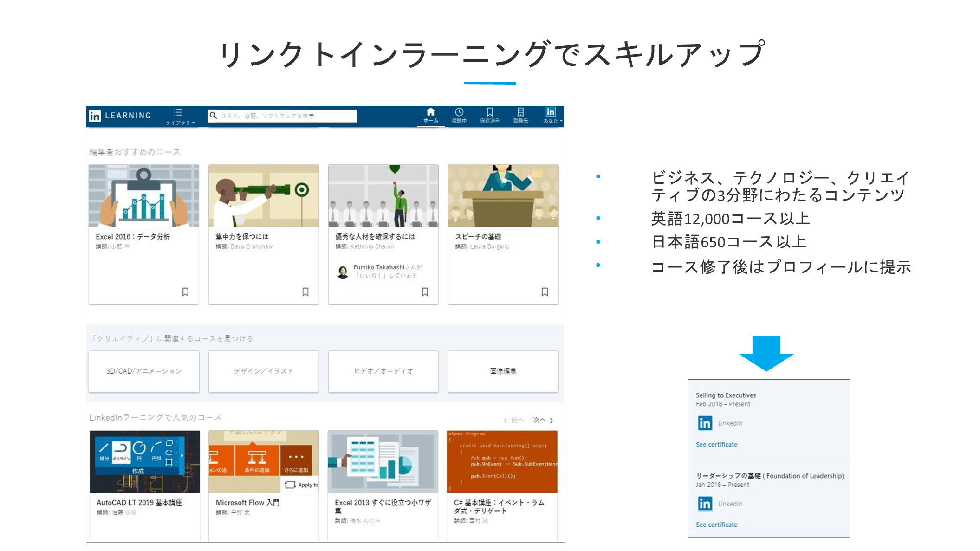Click instructor Laura Bergells' name
Screen dimensions: 980x551
pyautogui.click(x=489, y=247)
